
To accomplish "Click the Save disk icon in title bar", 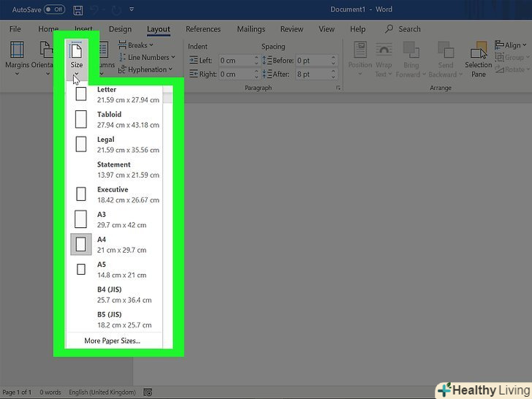I will click(78, 10).
